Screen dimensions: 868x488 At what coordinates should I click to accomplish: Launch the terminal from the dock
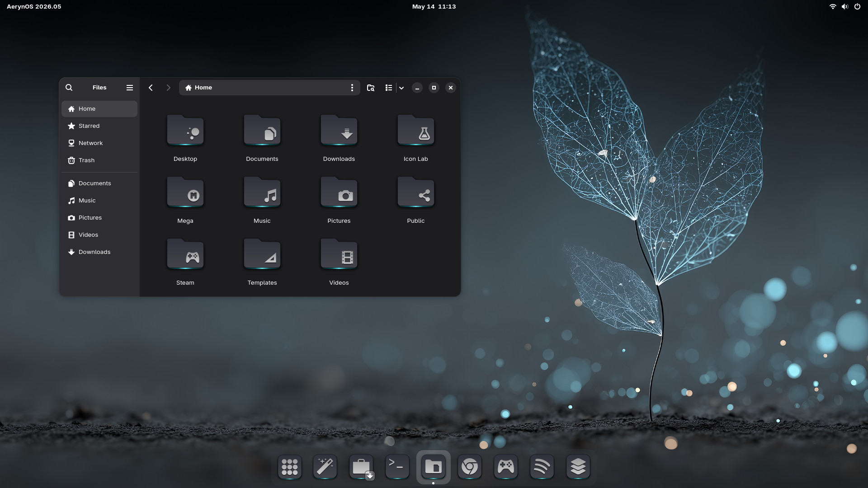click(397, 467)
